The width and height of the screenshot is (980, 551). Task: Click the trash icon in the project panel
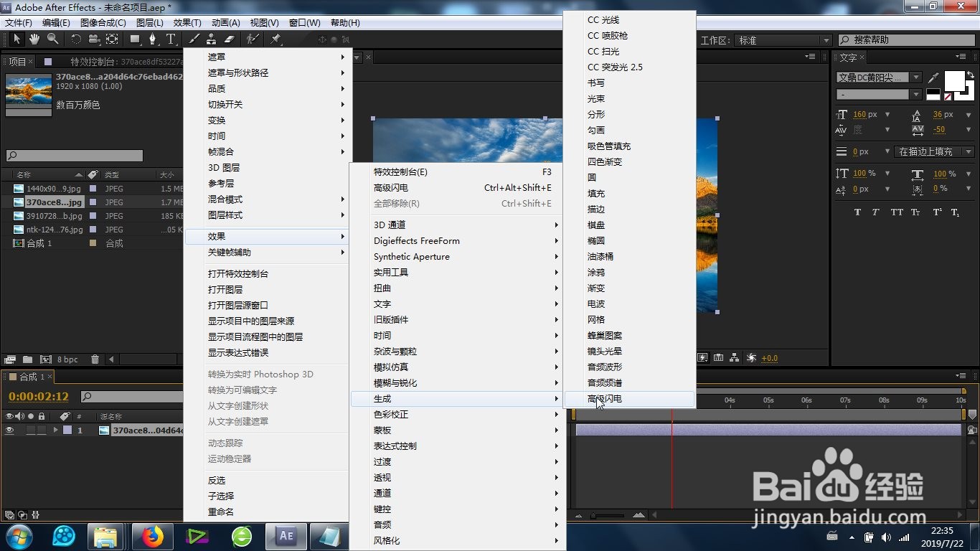(94, 359)
